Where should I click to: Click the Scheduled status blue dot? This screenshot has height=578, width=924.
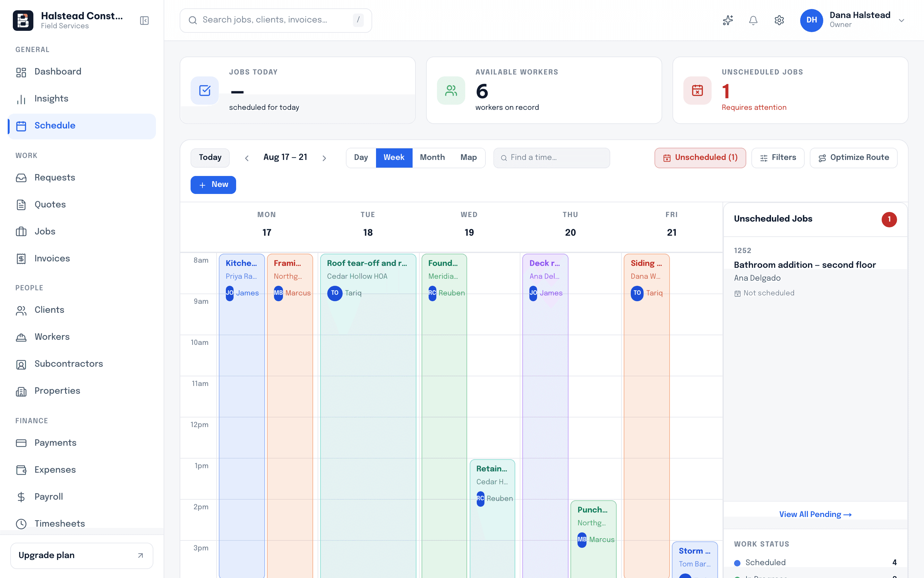coord(737,563)
